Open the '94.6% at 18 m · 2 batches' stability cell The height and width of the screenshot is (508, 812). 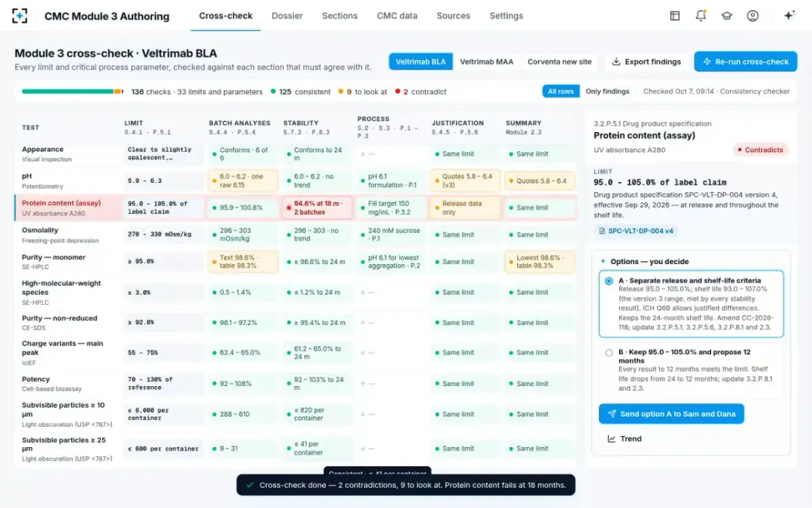tap(318, 208)
